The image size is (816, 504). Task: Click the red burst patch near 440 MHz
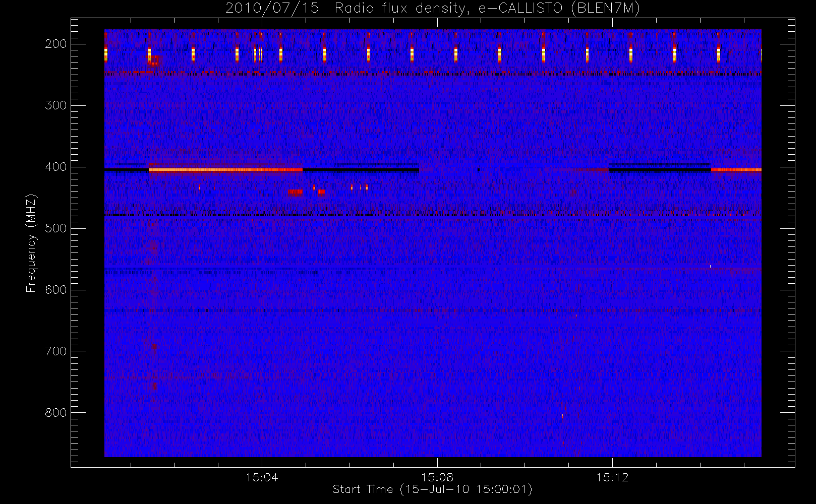coord(296,192)
